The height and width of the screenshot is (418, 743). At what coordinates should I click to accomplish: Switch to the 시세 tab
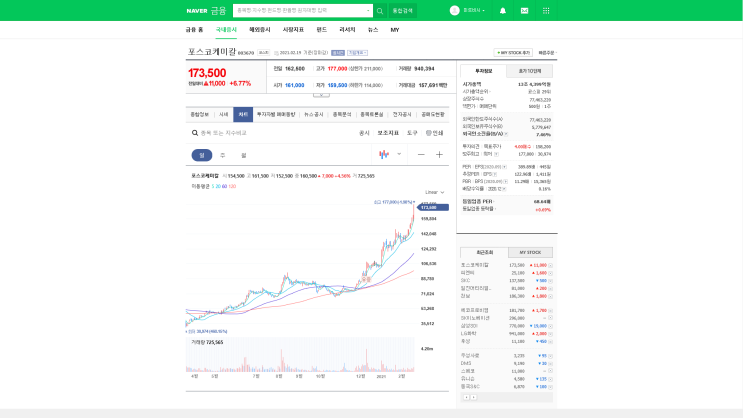(224, 114)
